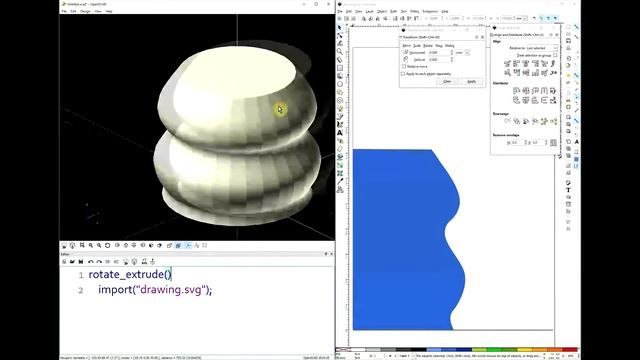The width and height of the screenshot is (640, 360).
Task: Click first icon in top Distribute row
Action: click(x=516, y=91)
